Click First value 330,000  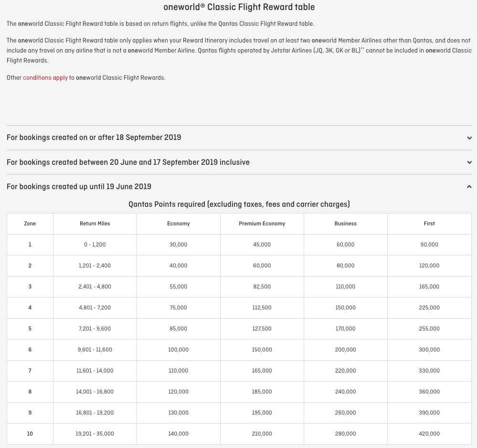click(429, 371)
